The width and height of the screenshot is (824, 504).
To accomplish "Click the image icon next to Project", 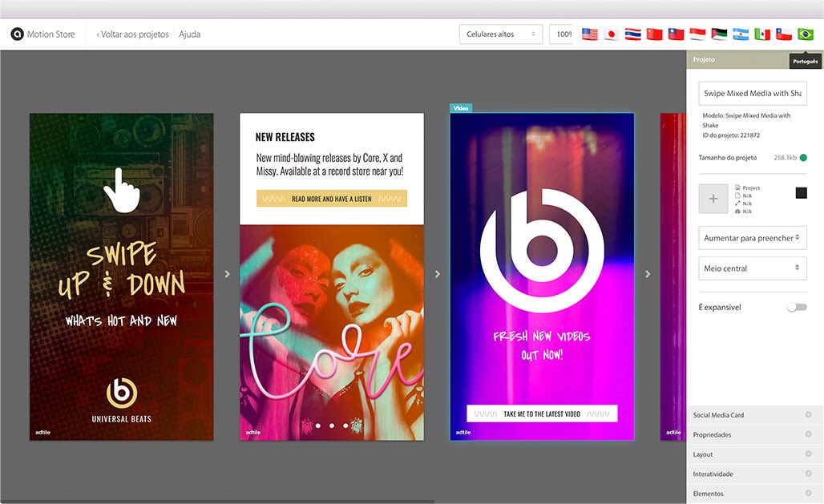I will point(737,187).
